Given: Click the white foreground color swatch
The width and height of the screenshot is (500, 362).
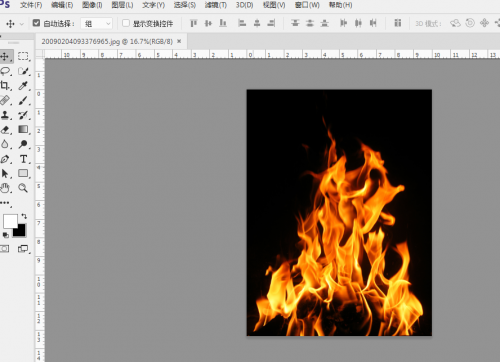Looking at the screenshot, I should tap(10, 221).
